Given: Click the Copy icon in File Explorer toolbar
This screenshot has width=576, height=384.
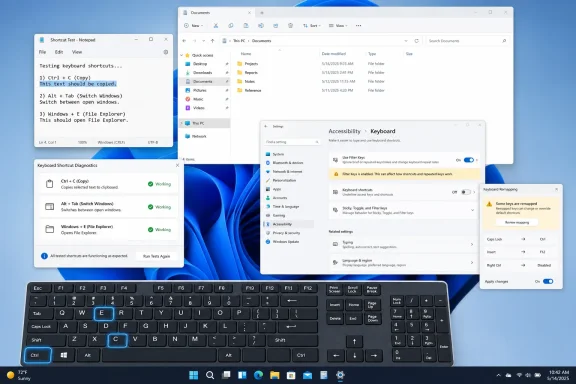Looking at the screenshot, I should coord(231,25).
